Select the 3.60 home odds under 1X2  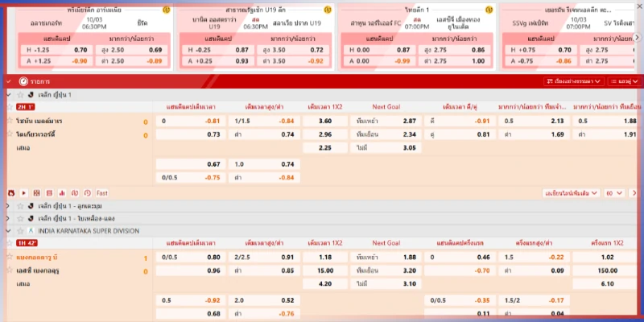tap(325, 121)
